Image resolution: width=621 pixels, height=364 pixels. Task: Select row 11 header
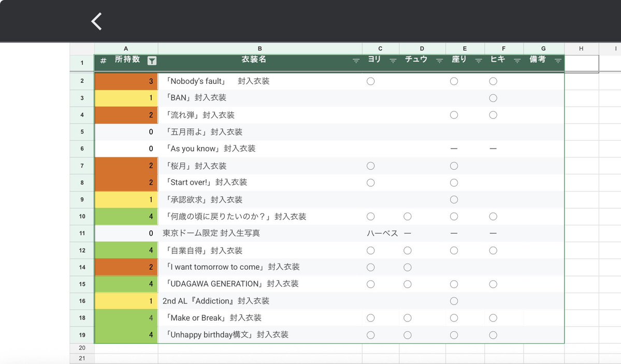point(82,233)
